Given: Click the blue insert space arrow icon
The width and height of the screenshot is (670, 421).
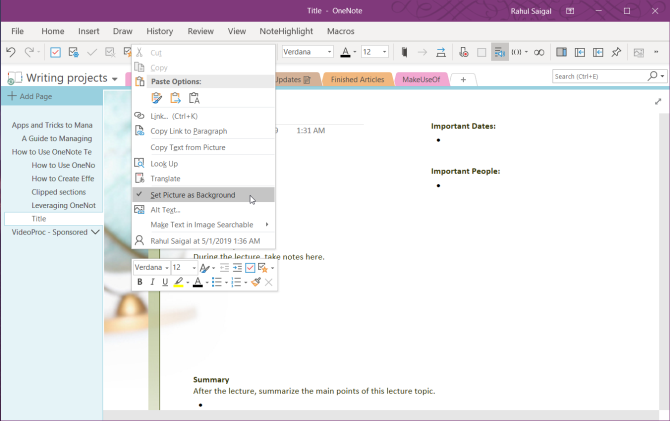Looking at the screenshot, I should click(441, 52).
